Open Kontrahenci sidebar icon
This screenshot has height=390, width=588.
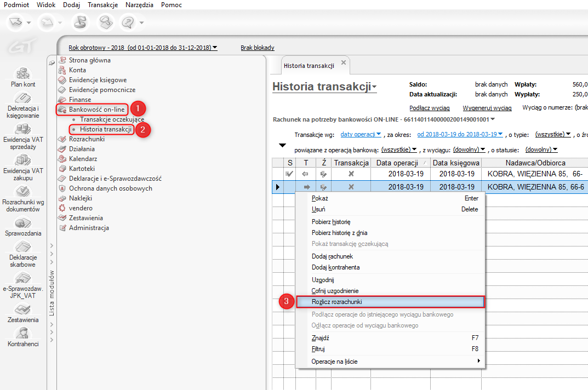tap(22, 335)
